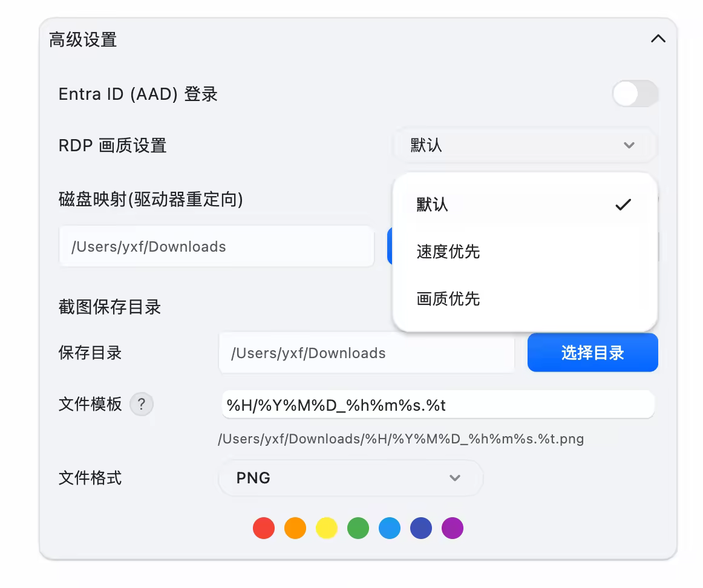Pick the yellow color dot
This screenshot has width=703, height=588.
point(327,528)
